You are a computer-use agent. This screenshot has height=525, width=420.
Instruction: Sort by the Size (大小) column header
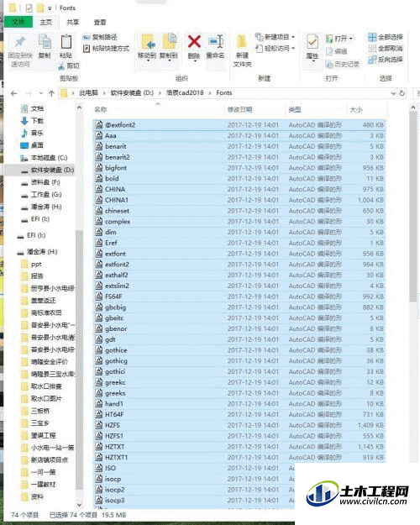(355, 109)
